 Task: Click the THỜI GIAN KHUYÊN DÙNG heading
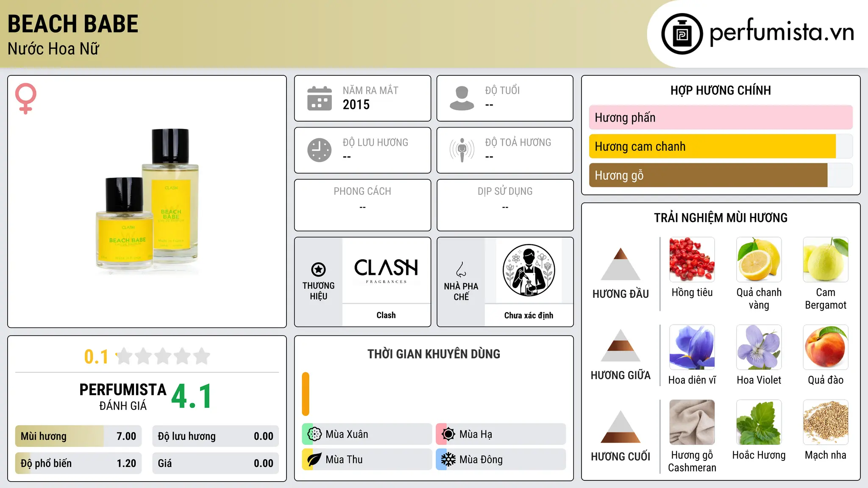434,354
